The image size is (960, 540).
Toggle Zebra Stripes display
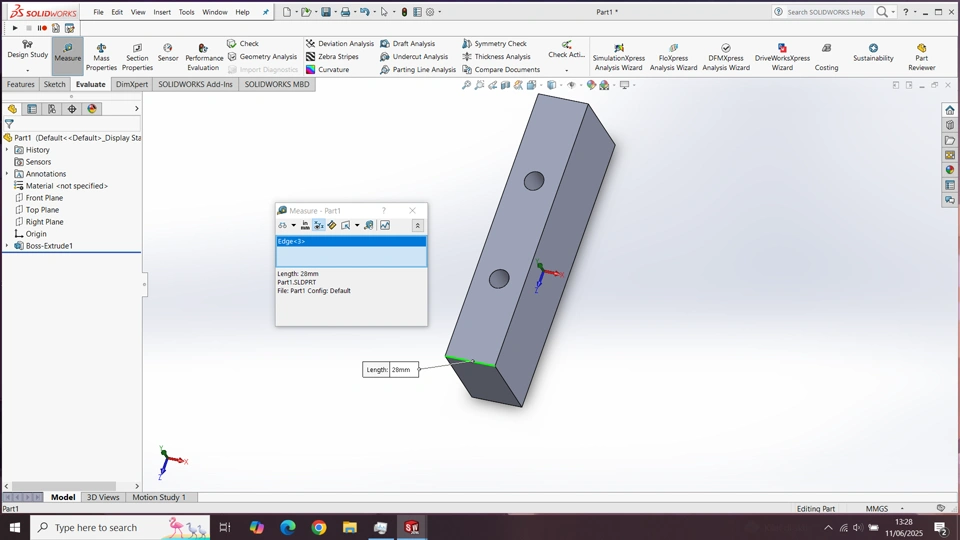click(x=332, y=56)
